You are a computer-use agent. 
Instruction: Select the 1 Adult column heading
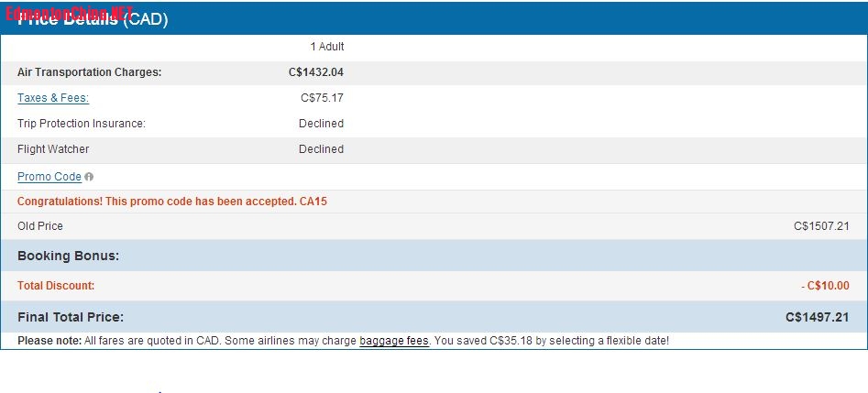pos(327,47)
